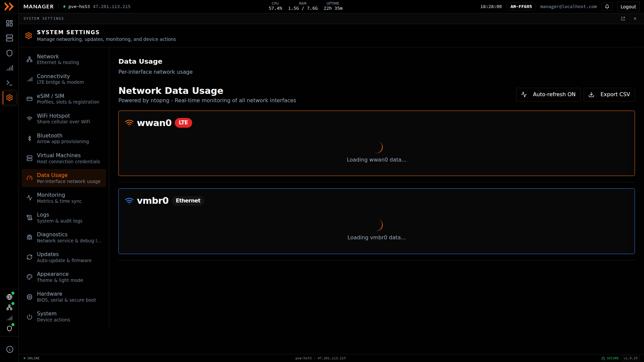Click the vmbr0 interface title
Viewport: 644px width, 362px height.
tap(153, 201)
